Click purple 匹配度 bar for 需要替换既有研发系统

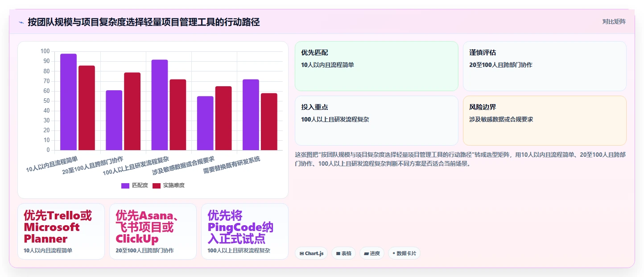click(251, 115)
